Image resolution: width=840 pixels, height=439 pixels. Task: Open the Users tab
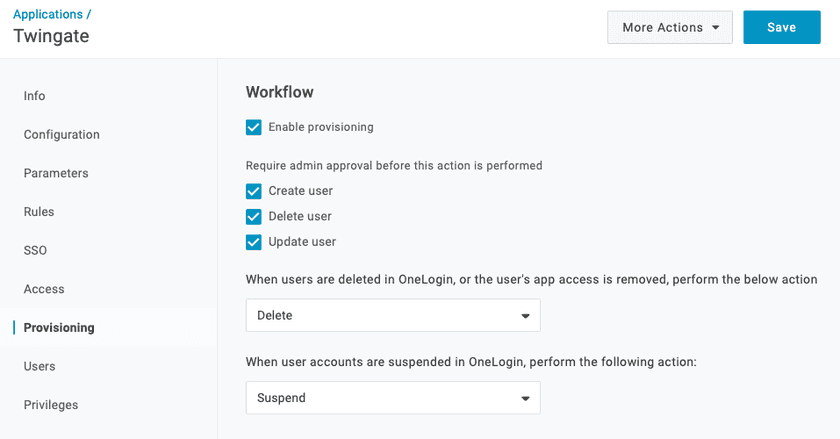pos(40,366)
